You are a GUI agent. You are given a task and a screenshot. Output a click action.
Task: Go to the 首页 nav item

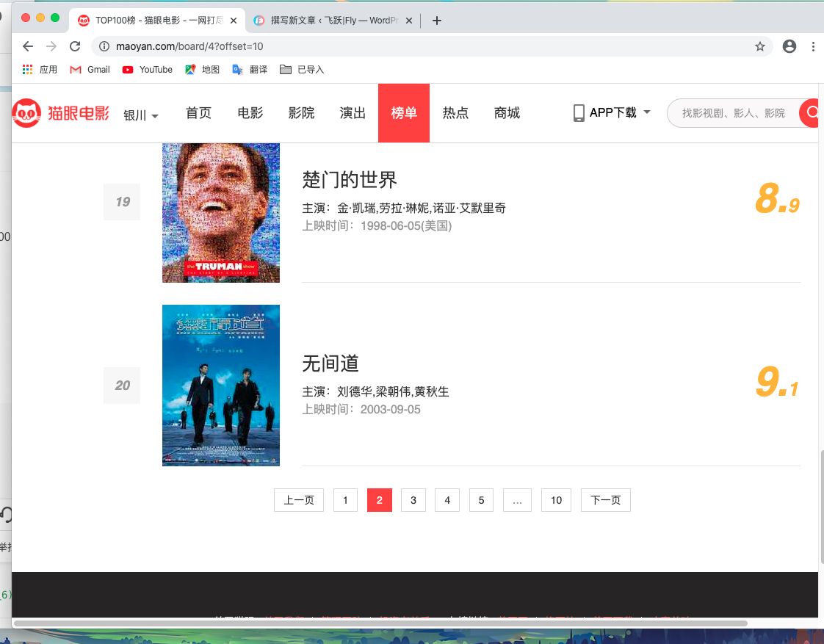(x=198, y=113)
